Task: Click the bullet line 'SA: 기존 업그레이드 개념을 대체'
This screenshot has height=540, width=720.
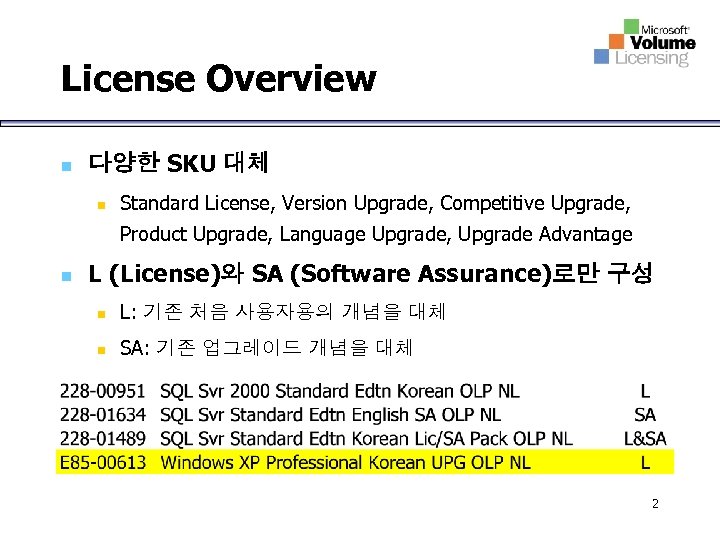Action: 266,348
